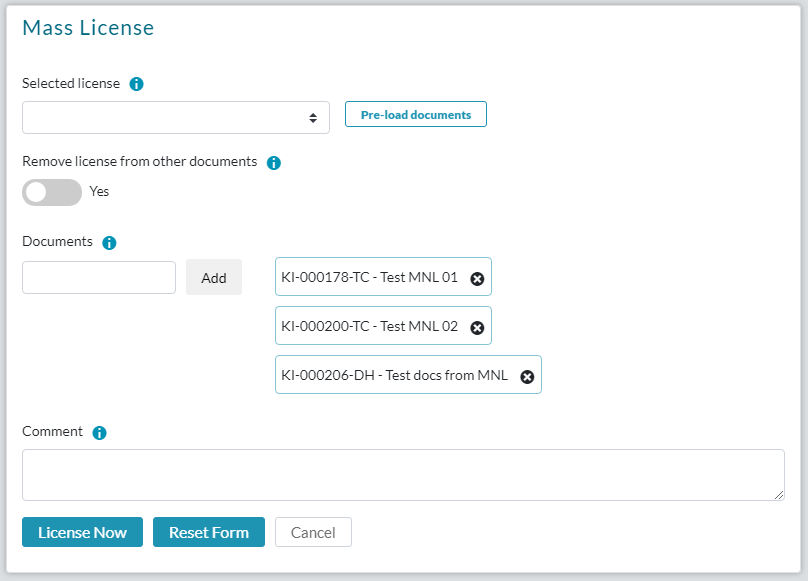Remove document KI-000178-TC Test MNL 01
808x581 pixels.
point(477,278)
